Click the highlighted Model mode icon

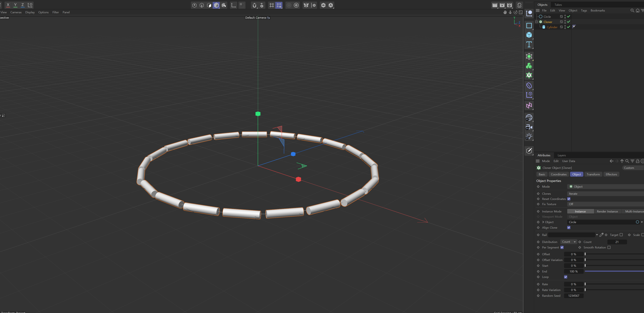click(x=216, y=5)
